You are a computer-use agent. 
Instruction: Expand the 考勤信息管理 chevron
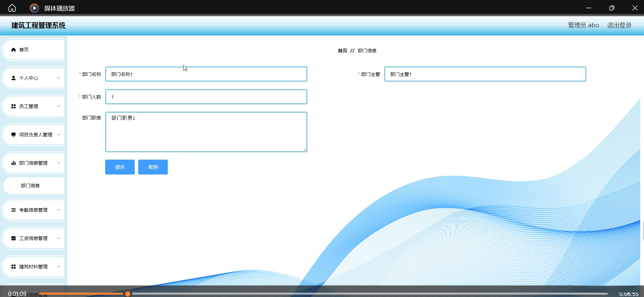(x=59, y=210)
